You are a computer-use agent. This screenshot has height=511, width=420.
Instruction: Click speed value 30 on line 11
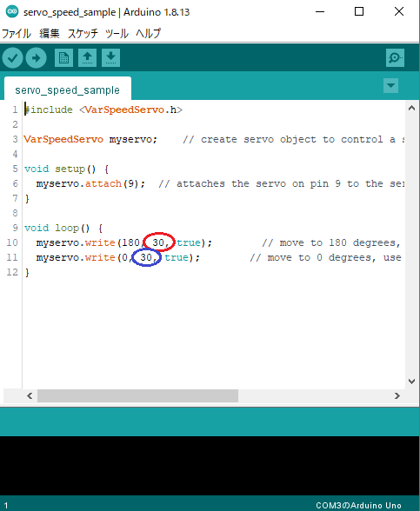[146, 257]
